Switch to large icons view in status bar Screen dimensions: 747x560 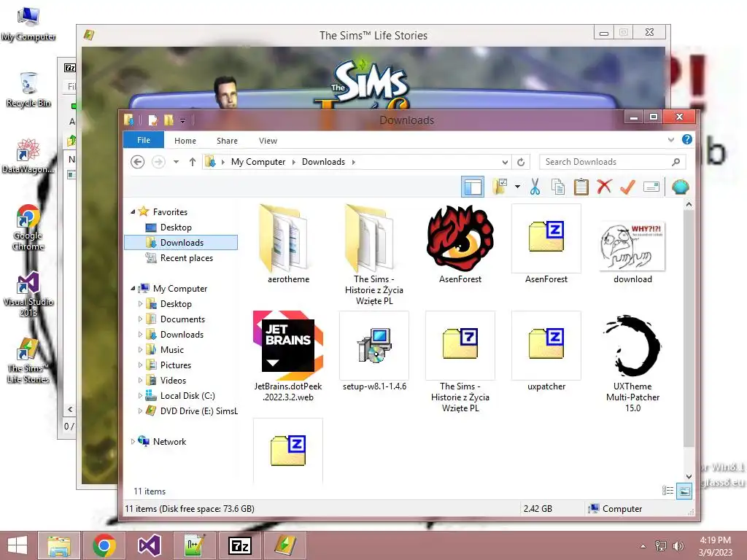pyautogui.click(x=684, y=491)
